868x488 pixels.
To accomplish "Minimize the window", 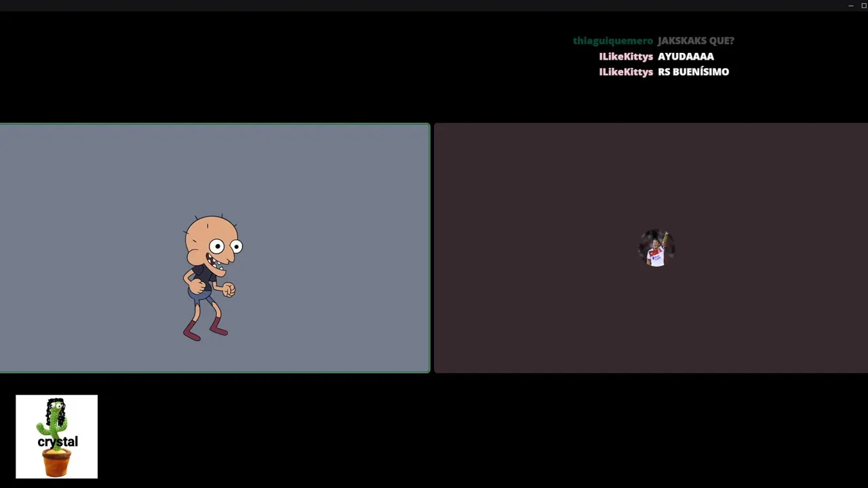I will tap(850, 5).
